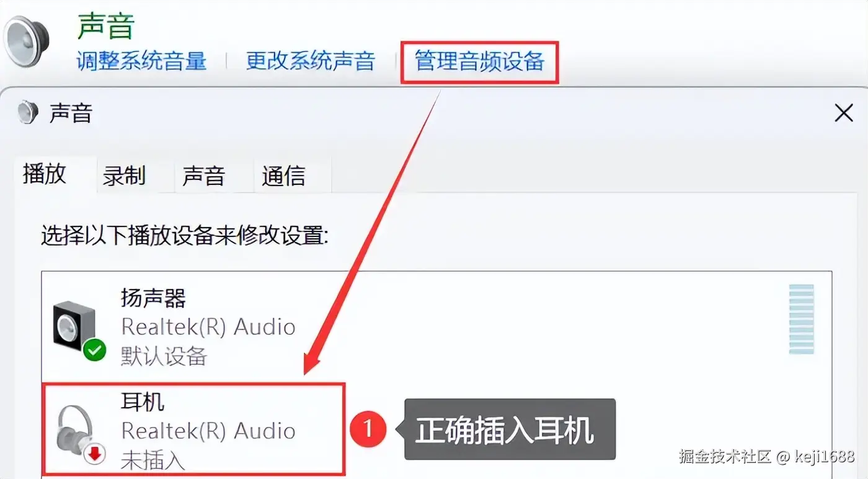Open 调整系统音量 link
The image size is (868, 479).
tap(141, 61)
